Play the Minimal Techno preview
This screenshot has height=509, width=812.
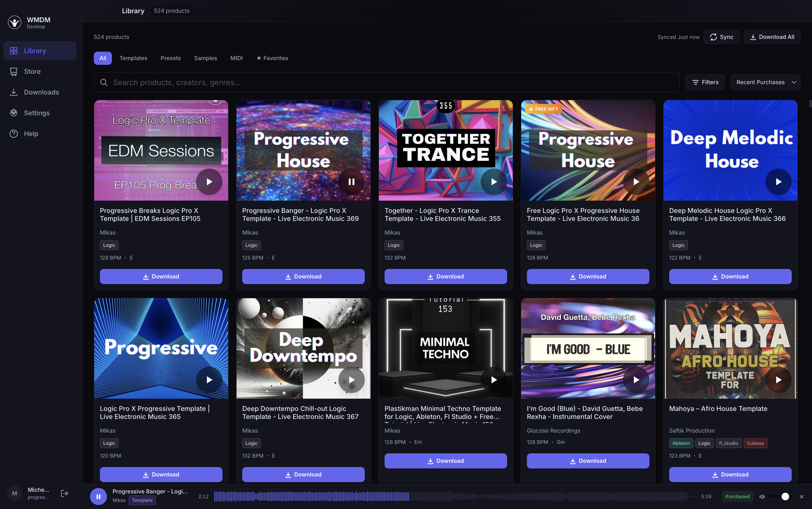(x=494, y=380)
